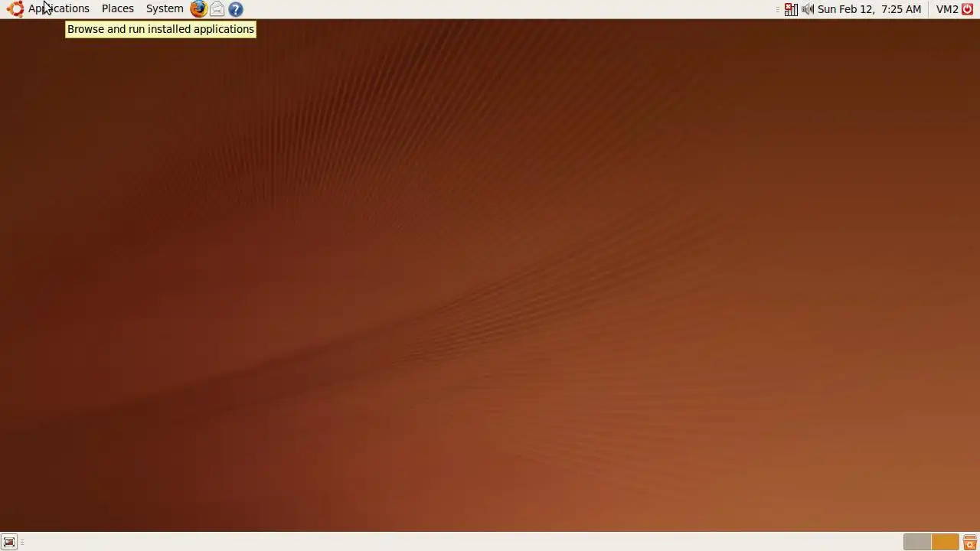The width and height of the screenshot is (980, 551).
Task: Launch Firefox web browser from panel
Action: 198,9
